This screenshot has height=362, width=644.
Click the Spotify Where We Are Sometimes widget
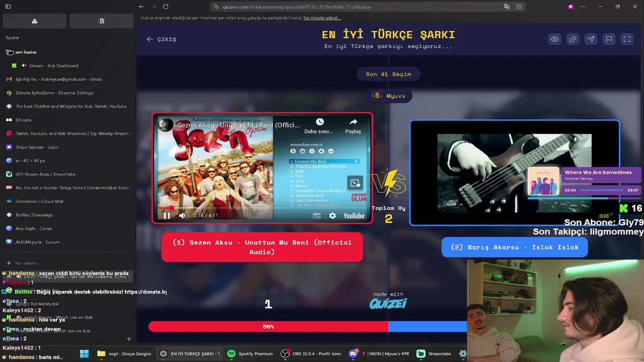click(584, 182)
